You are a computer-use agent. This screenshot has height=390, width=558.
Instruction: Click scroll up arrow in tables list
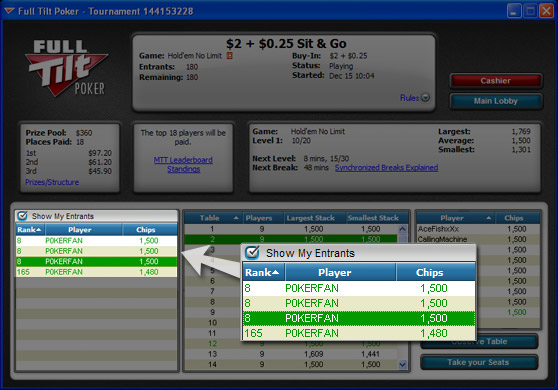(x=402, y=229)
